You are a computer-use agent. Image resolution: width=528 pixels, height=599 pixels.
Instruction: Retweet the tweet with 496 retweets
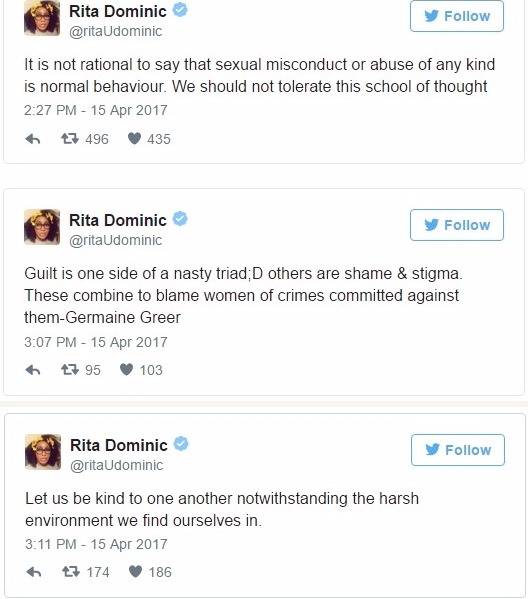point(70,138)
